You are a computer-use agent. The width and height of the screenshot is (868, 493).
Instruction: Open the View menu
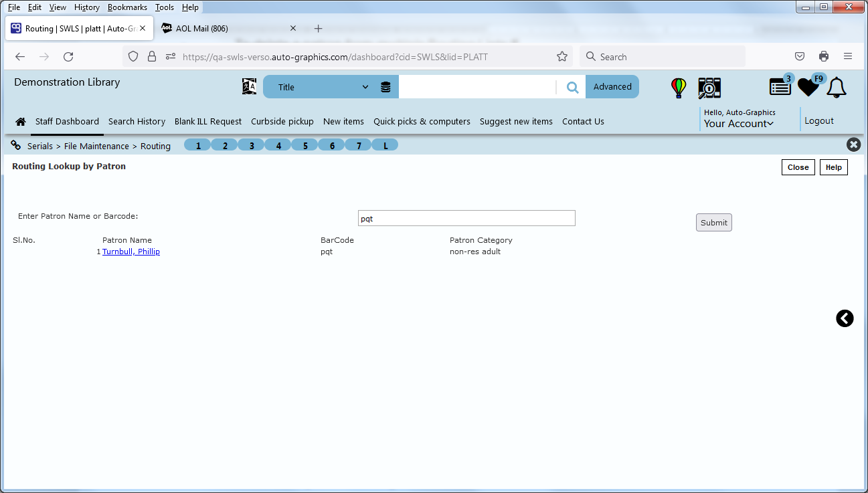[x=58, y=7]
